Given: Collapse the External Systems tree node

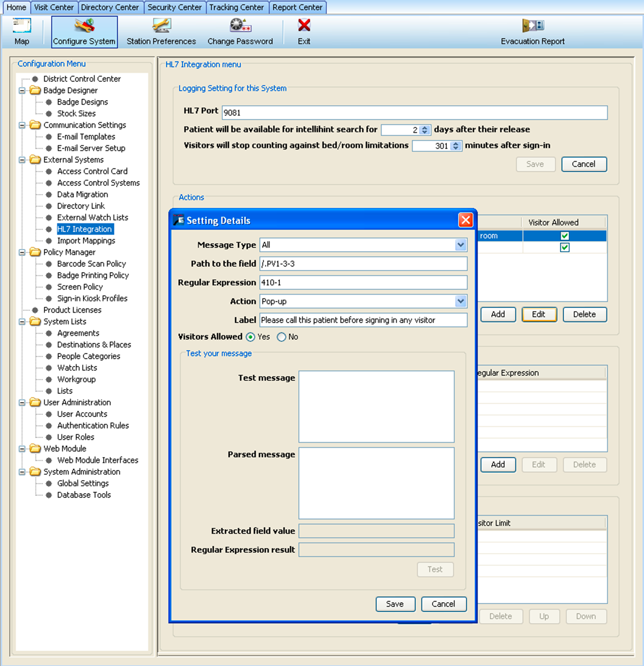Looking at the screenshot, I should pos(22,160).
